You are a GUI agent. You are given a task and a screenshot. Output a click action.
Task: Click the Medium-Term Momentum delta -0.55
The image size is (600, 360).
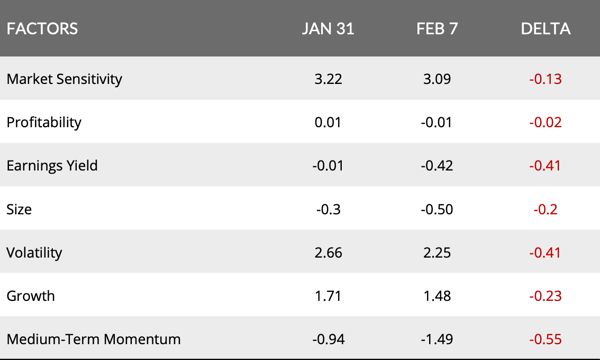546,339
